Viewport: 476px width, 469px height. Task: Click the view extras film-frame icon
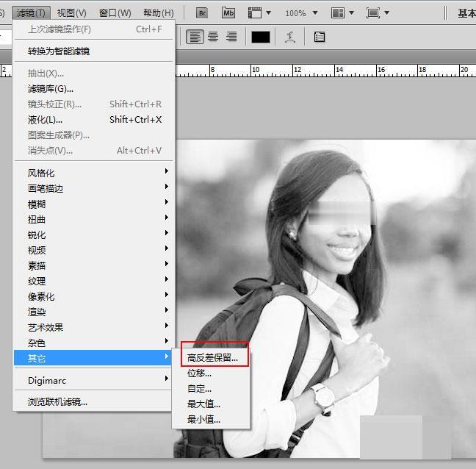tap(255, 13)
